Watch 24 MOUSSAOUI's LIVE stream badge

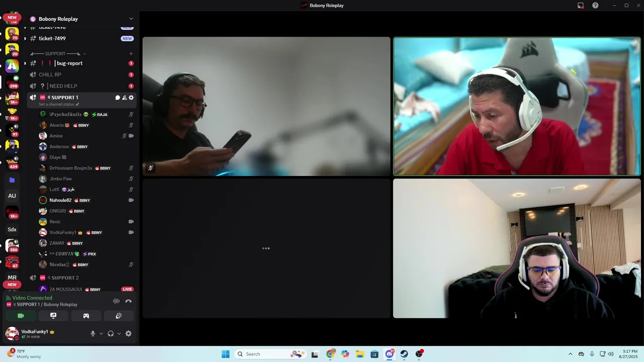pos(127,289)
